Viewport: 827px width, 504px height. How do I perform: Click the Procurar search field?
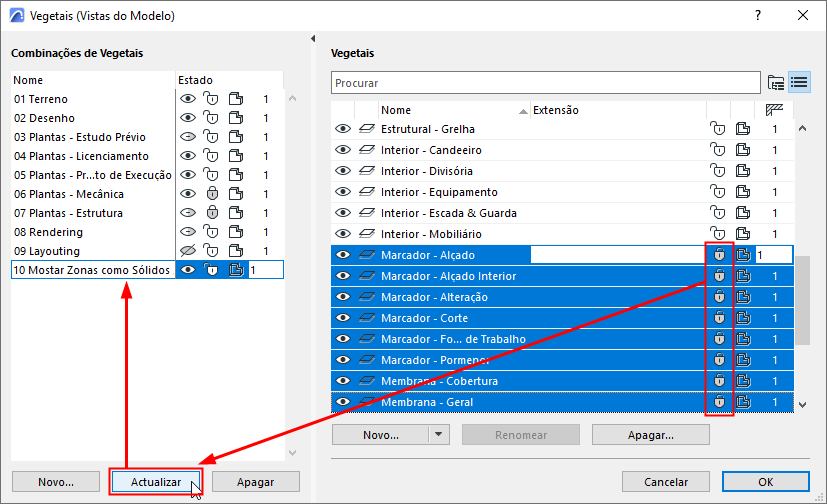(546, 83)
